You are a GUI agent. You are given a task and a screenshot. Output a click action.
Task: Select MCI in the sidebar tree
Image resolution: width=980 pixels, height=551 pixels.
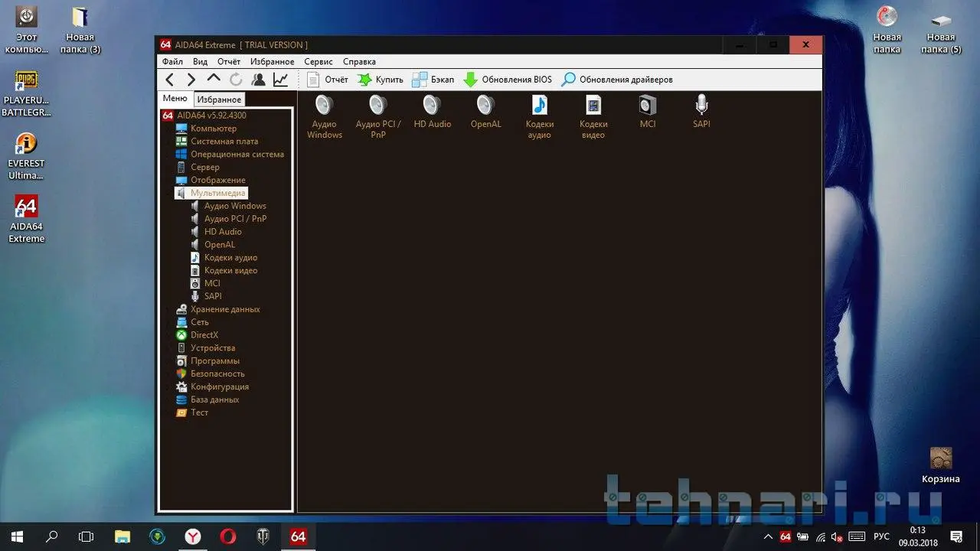[205, 283]
